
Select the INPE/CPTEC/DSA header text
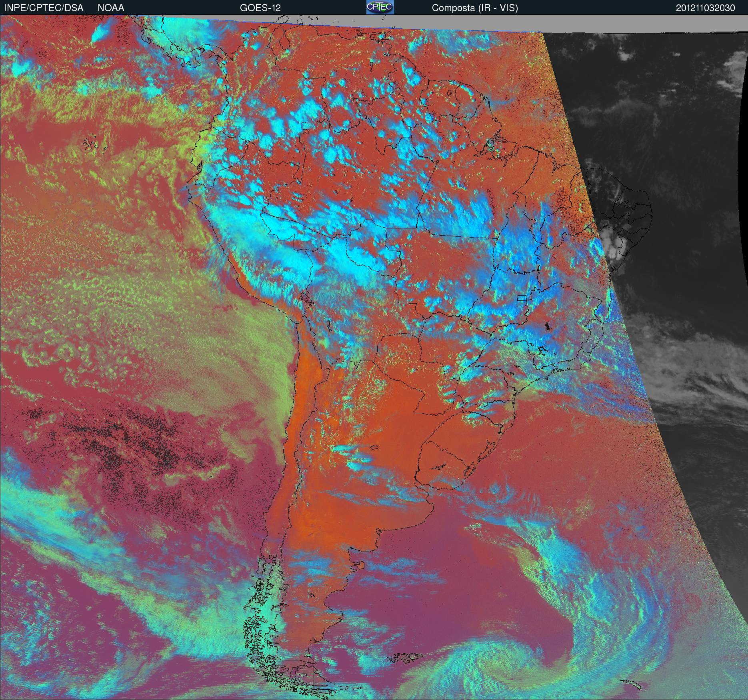click(x=44, y=8)
